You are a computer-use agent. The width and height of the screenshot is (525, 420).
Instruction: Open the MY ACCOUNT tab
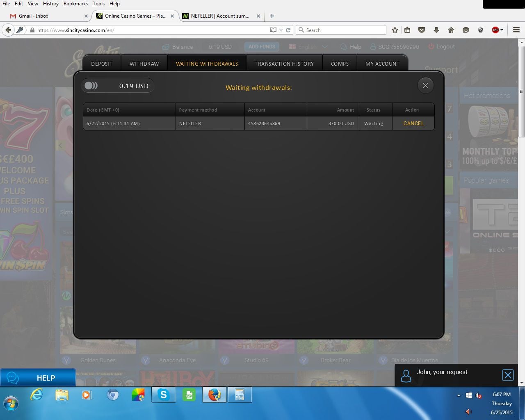pyautogui.click(x=382, y=64)
